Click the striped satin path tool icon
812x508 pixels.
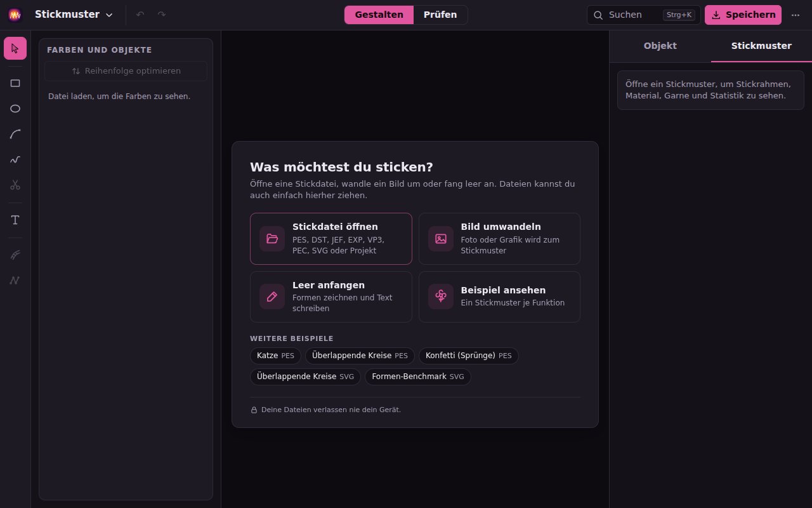pyautogui.click(x=15, y=255)
